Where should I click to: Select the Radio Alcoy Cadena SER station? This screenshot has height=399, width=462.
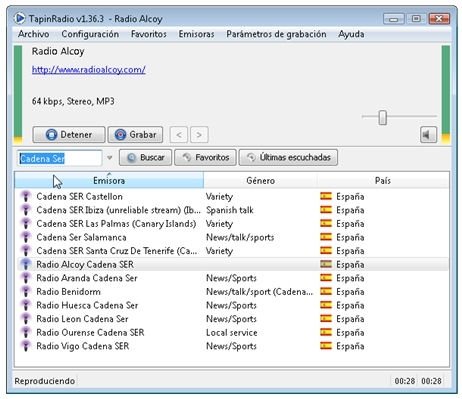pos(85,264)
